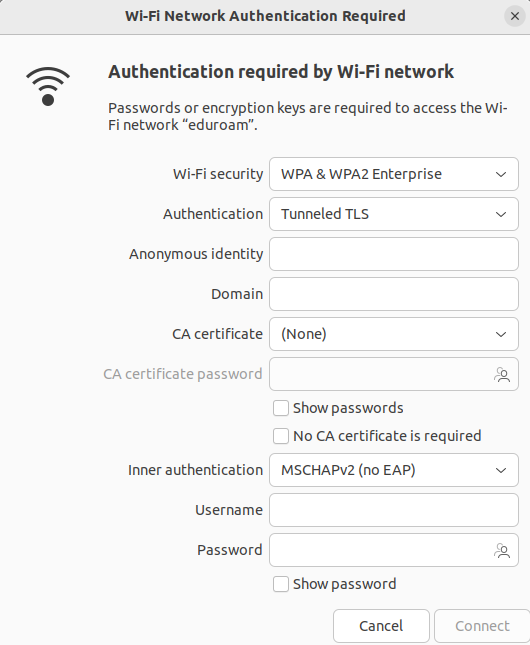Screen dimensions: 530x645
Task: Click the Username input field
Action: 394,510
